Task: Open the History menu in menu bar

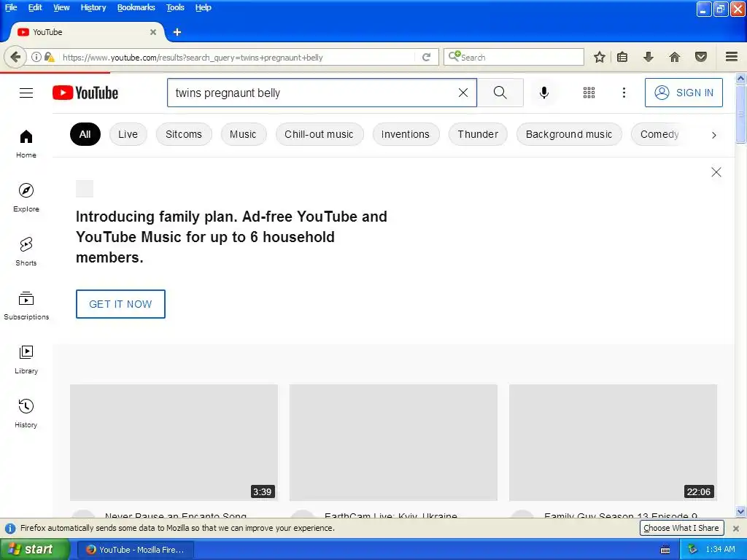Action: [x=93, y=7]
